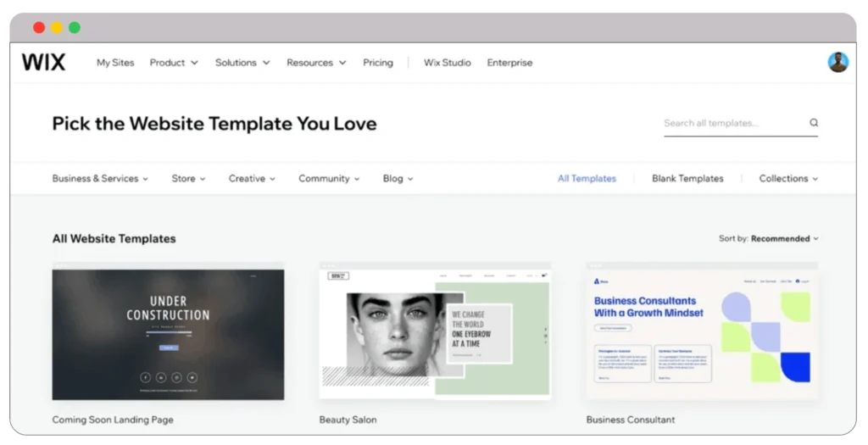This screenshot has height=445, width=868.
Task: Click the red window close dot
Action: [39, 27]
